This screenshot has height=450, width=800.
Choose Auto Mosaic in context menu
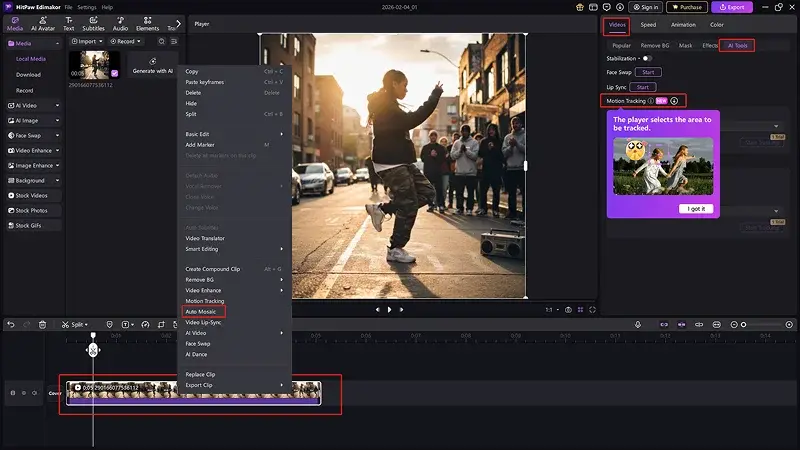coord(201,312)
